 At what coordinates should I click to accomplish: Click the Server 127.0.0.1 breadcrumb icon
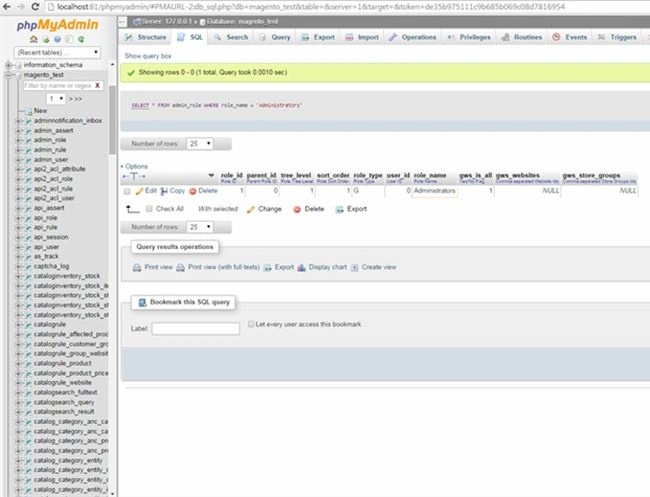click(136, 22)
